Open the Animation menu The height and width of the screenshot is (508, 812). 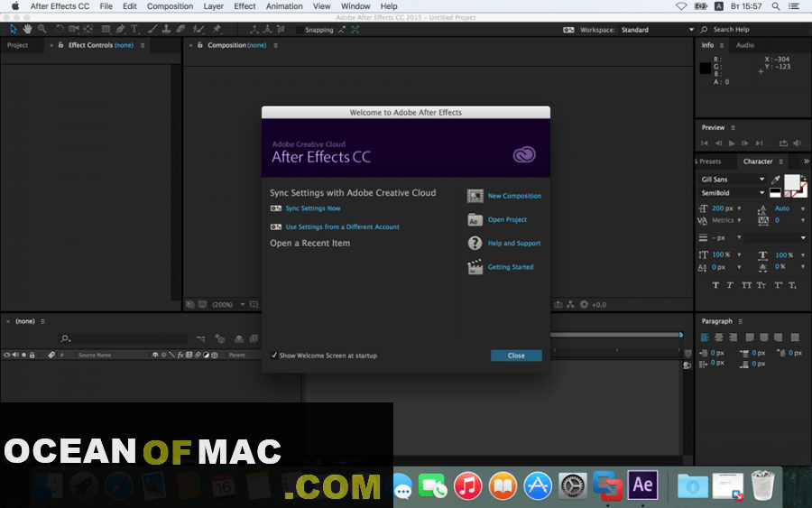[x=284, y=6]
